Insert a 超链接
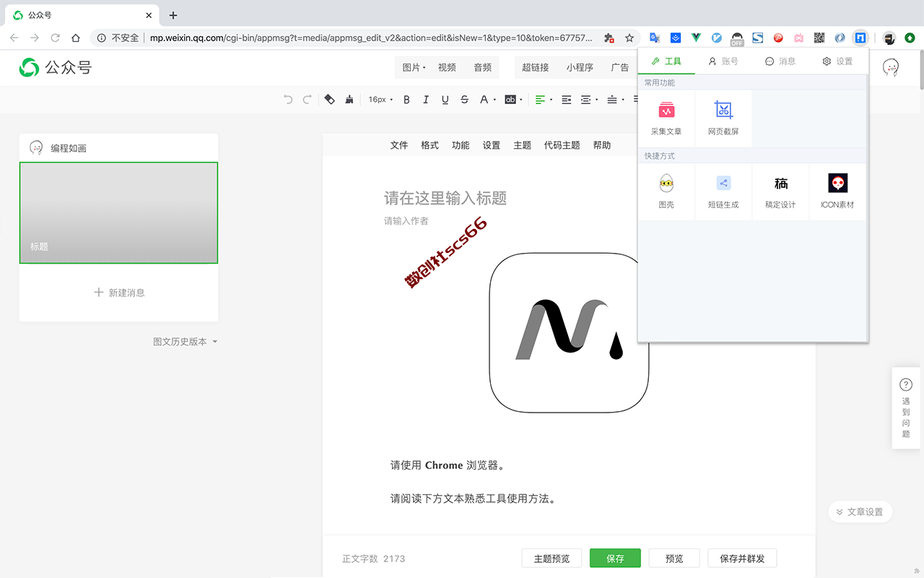924x578 pixels. tap(535, 67)
